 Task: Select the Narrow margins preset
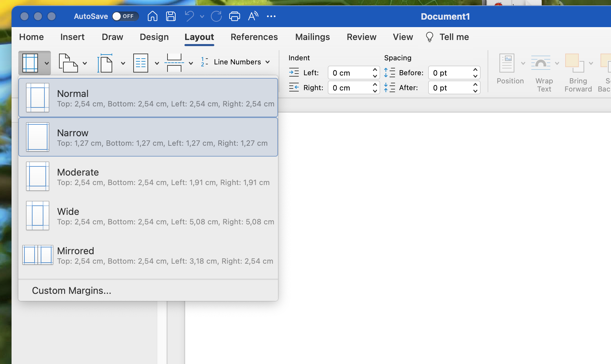click(148, 137)
